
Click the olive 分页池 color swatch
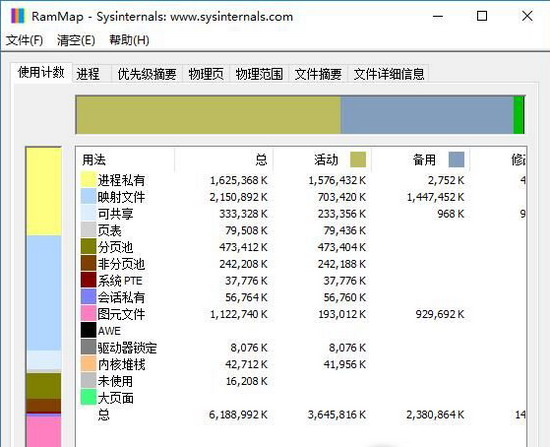88,247
